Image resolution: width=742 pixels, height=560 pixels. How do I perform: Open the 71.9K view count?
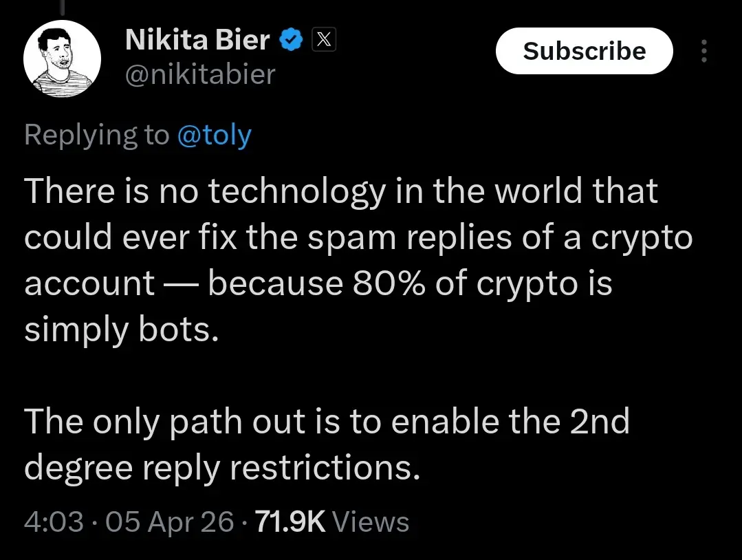(290, 522)
